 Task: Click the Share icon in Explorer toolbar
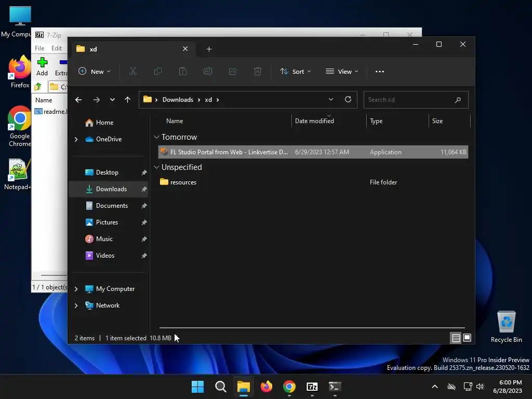[x=233, y=71]
